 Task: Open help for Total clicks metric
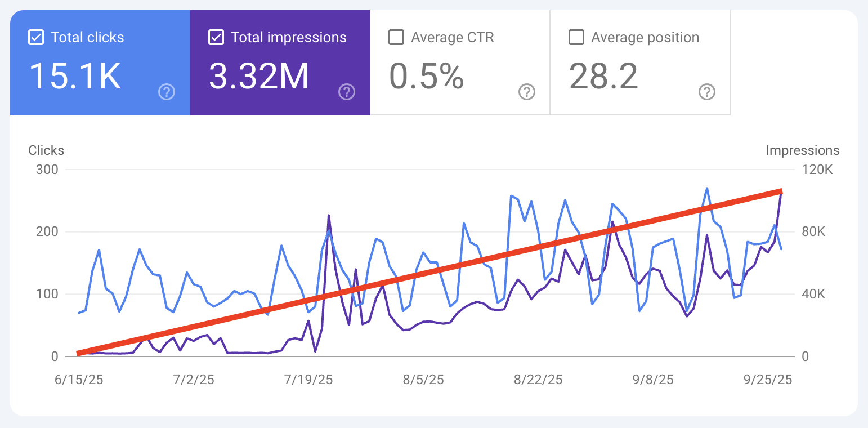167,92
